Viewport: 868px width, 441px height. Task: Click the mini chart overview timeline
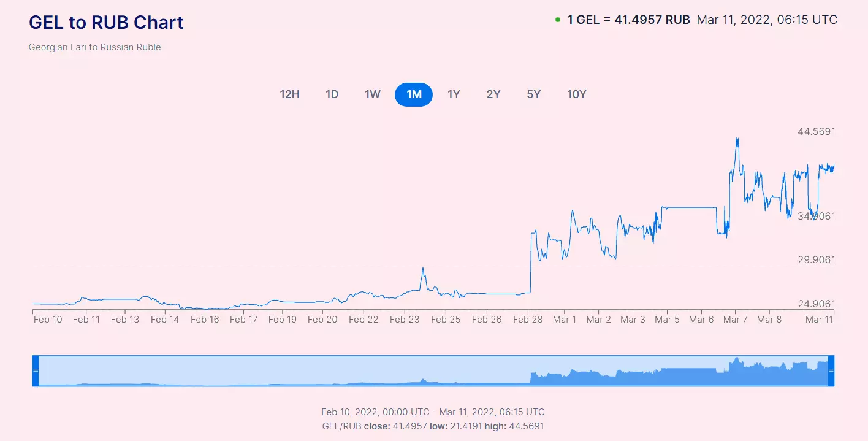pyautogui.click(x=433, y=370)
